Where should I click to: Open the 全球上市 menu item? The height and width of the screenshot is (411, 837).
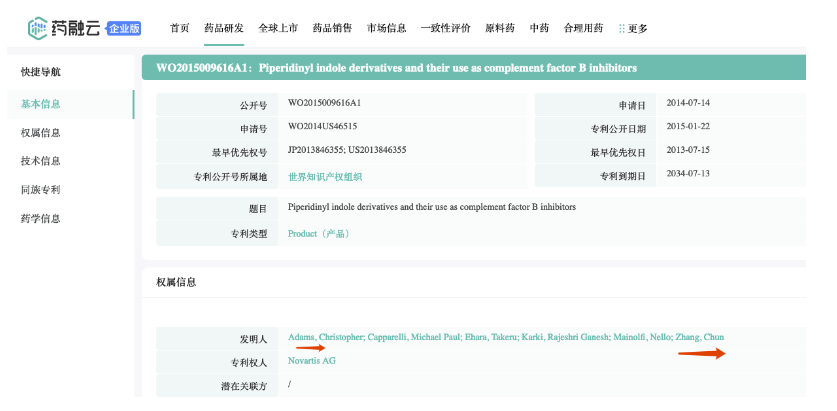point(278,28)
